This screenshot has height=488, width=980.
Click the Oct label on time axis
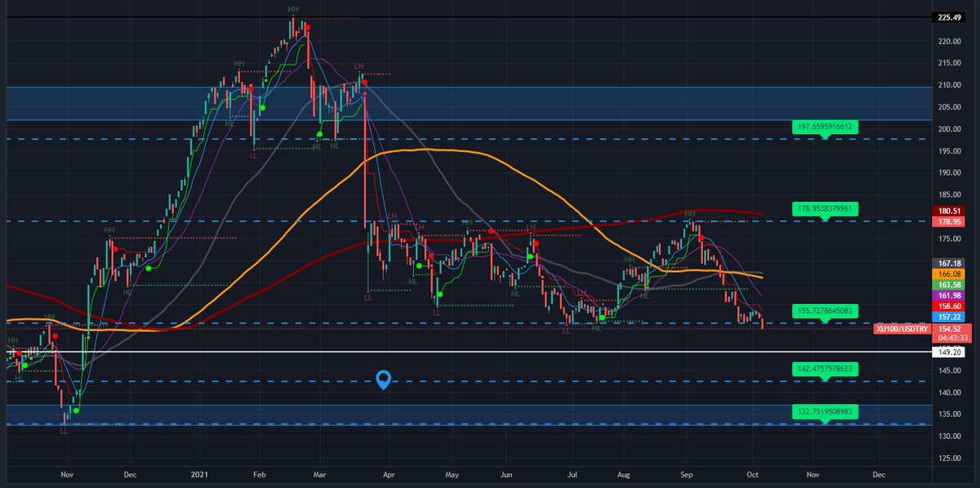click(752, 473)
